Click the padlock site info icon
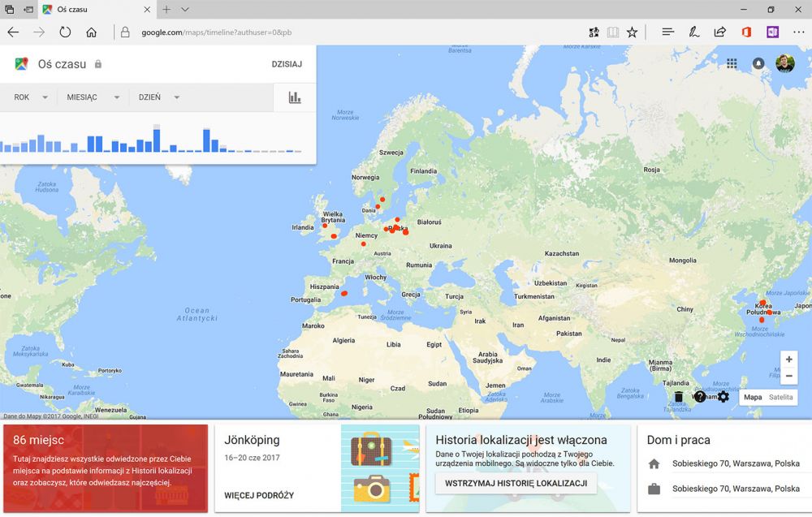Screen dimensions: 812x517 (x=125, y=32)
